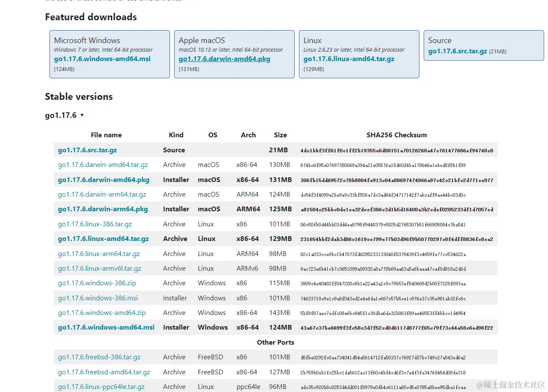548x392 pixels.
Task: Click the (21MB) size note in the Source card
Action: (x=498, y=52)
